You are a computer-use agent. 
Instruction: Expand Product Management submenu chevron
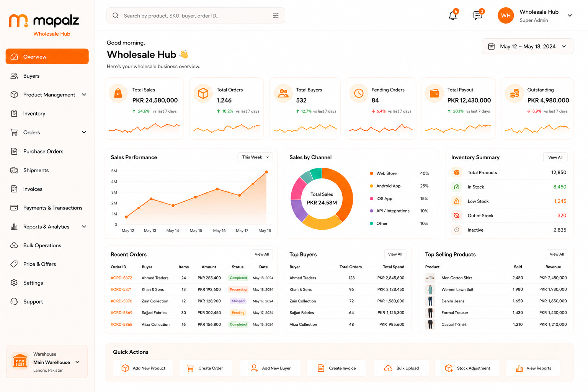pos(84,95)
